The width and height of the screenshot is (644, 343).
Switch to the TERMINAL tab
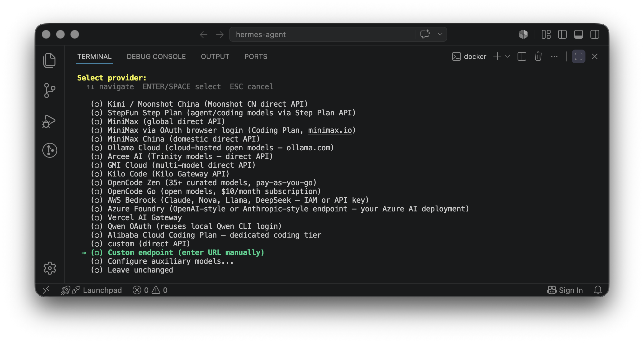point(94,57)
